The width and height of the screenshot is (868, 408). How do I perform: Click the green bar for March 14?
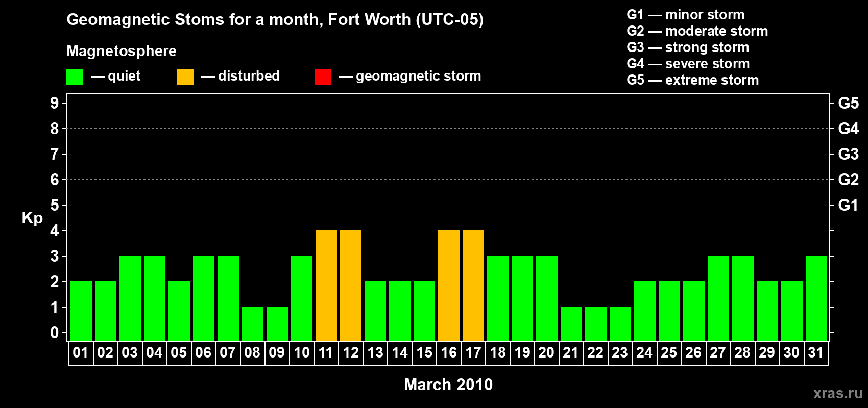(400, 311)
